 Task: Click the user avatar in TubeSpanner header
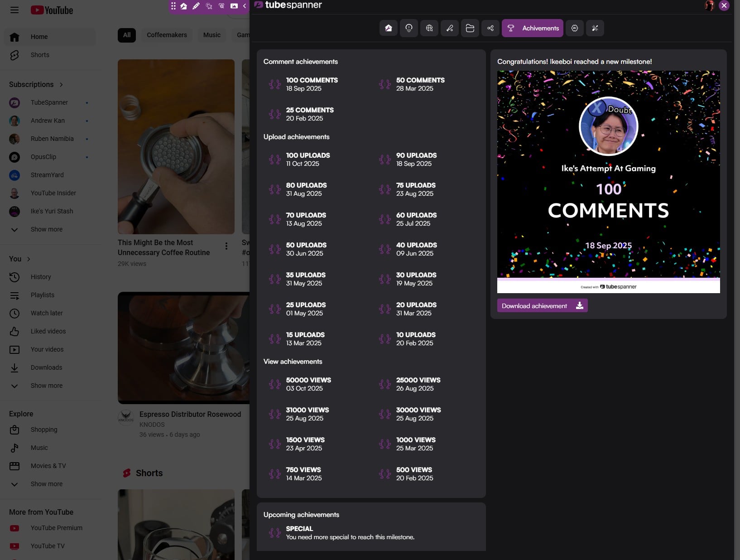[710, 5]
